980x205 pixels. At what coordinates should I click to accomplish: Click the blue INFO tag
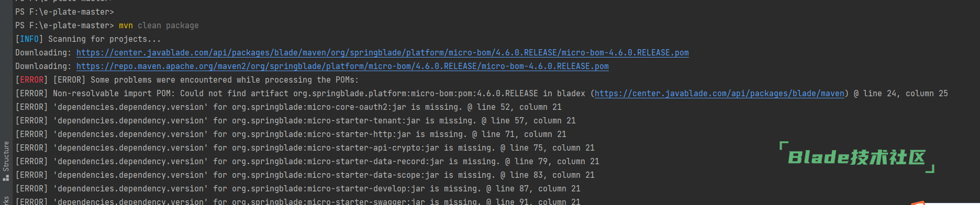click(29, 39)
